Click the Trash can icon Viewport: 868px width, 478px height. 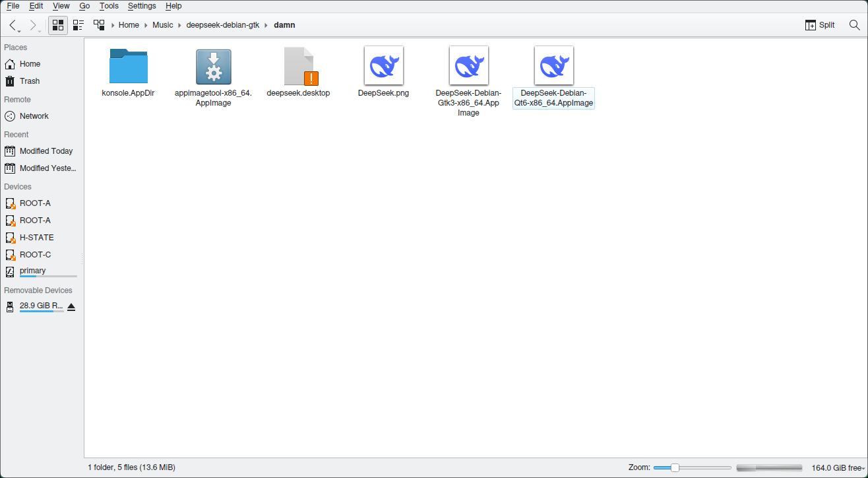10,81
